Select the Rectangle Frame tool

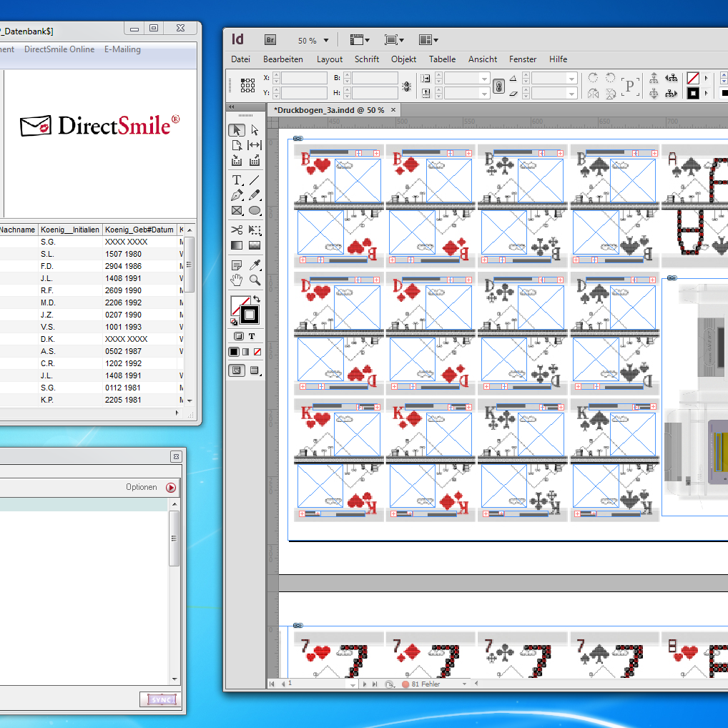(237, 210)
